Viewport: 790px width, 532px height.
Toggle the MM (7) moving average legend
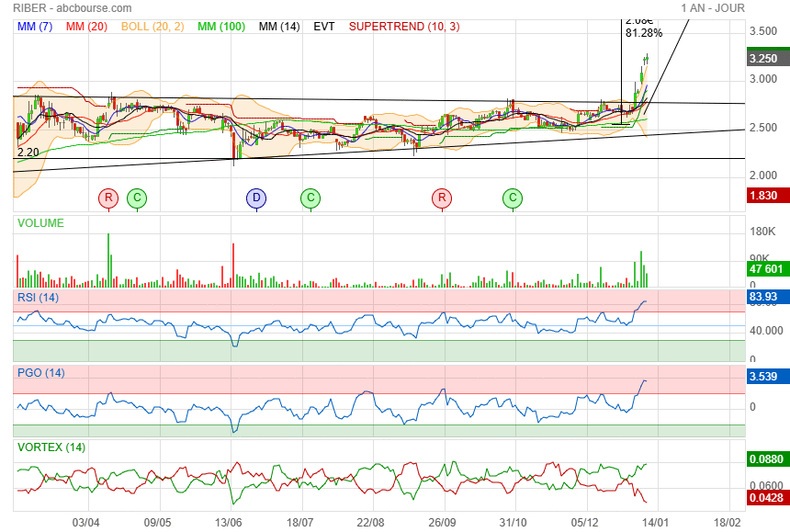35,27
